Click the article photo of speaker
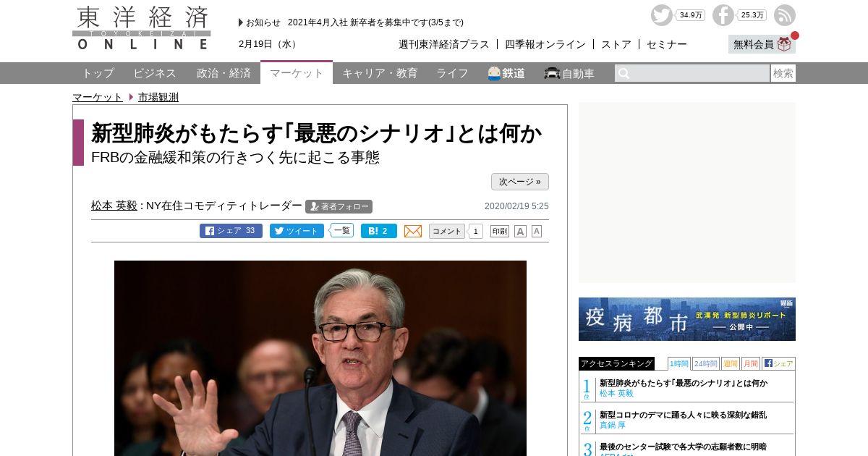The width and height of the screenshot is (868, 456). pyautogui.click(x=320, y=358)
